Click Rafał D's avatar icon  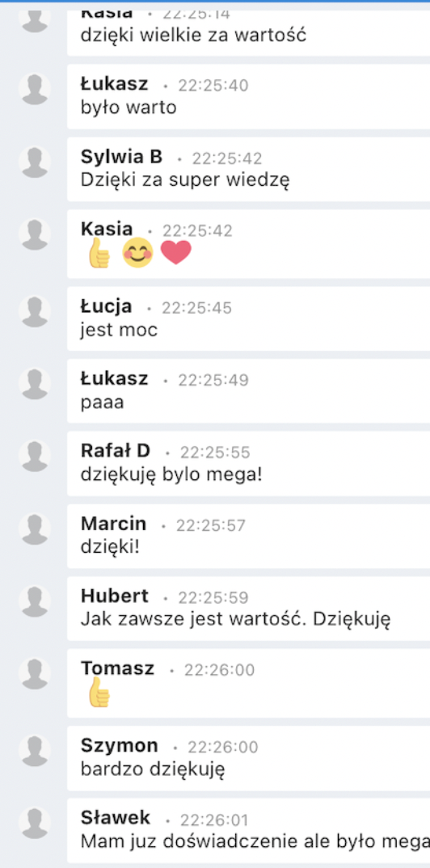click(35, 456)
